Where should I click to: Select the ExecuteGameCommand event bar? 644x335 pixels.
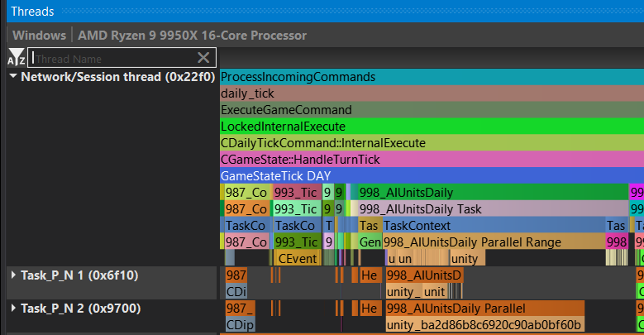pos(432,110)
